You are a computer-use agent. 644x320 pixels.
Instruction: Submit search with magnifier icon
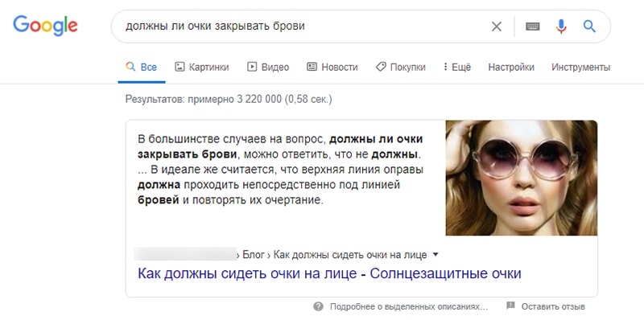589,27
